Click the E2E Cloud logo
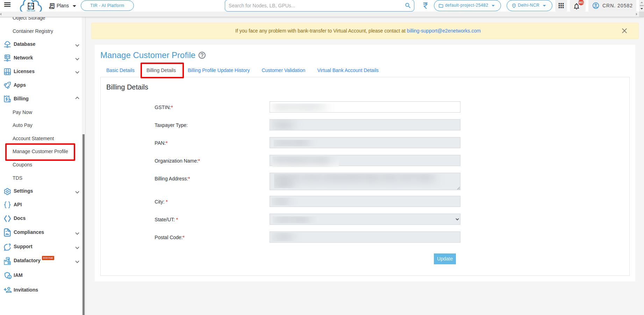Viewport: 644px width, 315px height. [x=31, y=6]
